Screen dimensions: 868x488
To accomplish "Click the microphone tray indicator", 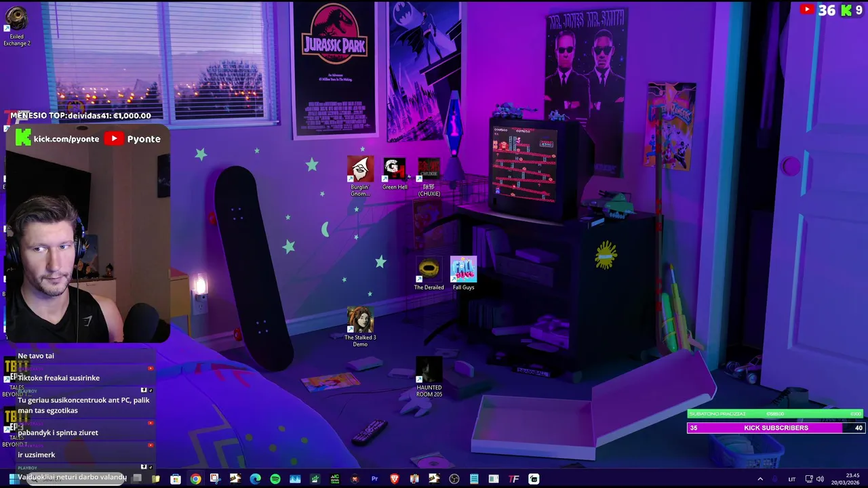I will 774,479.
